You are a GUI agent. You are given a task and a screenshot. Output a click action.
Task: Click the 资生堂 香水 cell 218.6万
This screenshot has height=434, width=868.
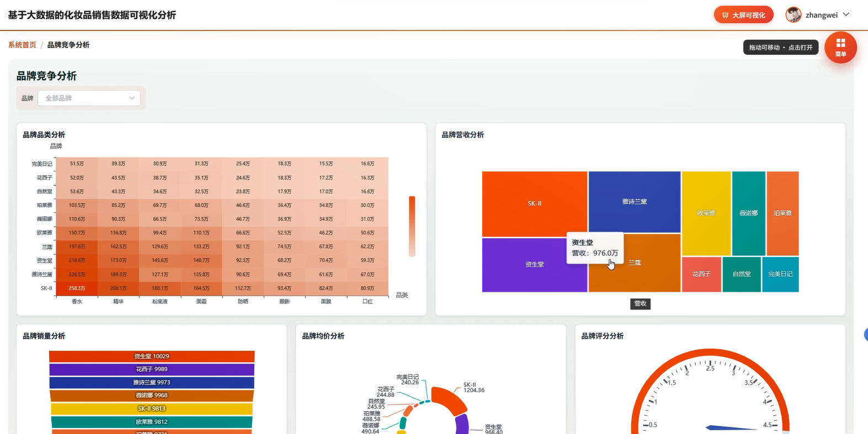tap(77, 261)
